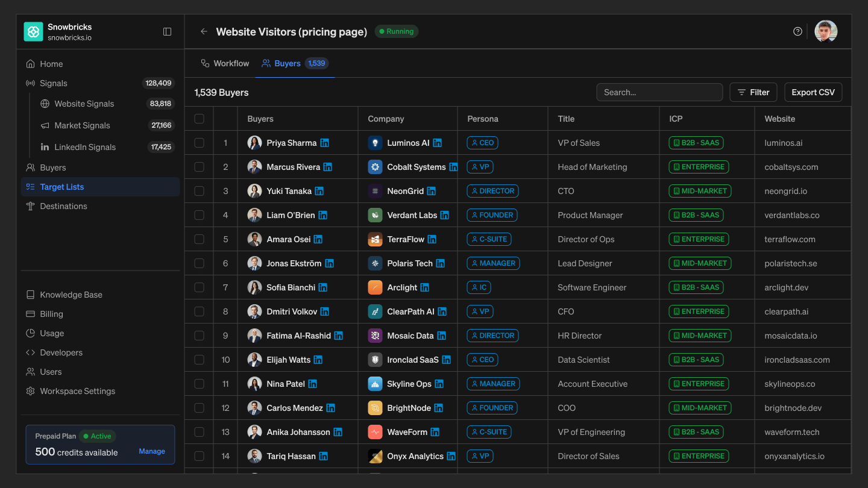Open Luminos AI company LinkedIn icon
This screenshot has width=868, height=488.
(x=438, y=143)
